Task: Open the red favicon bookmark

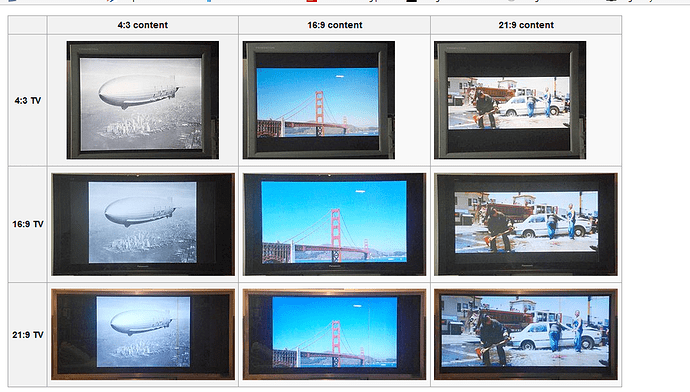Action: [x=312, y=1]
